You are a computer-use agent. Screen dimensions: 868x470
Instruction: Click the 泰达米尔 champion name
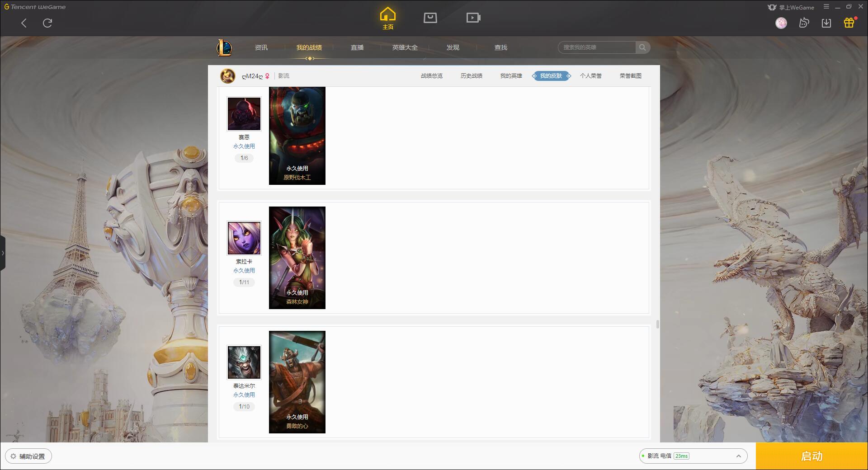tap(244, 386)
